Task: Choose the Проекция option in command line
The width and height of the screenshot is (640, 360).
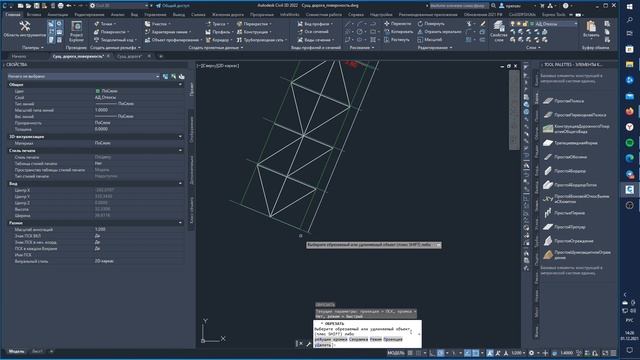Action: click(393, 339)
